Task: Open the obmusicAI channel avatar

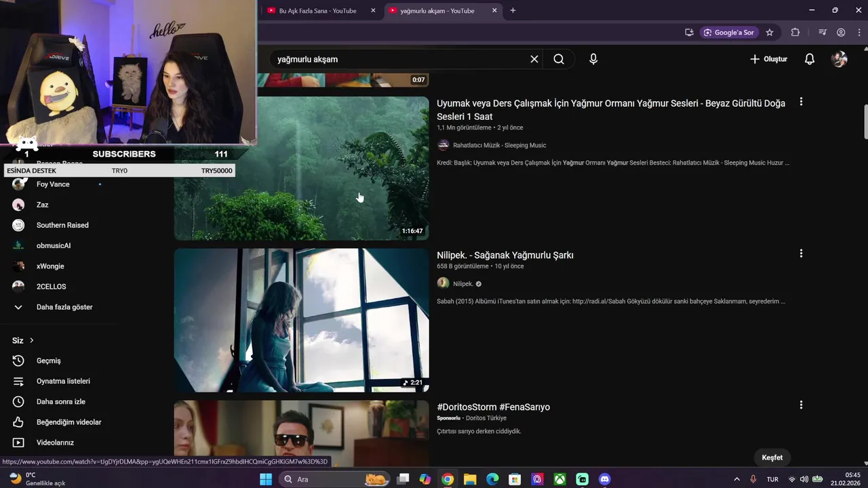Action: click(x=18, y=245)
